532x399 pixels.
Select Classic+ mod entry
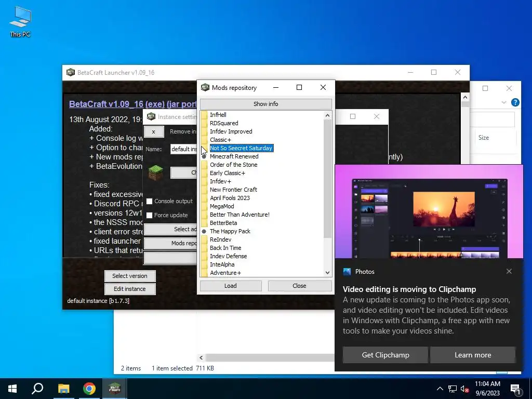220,140
